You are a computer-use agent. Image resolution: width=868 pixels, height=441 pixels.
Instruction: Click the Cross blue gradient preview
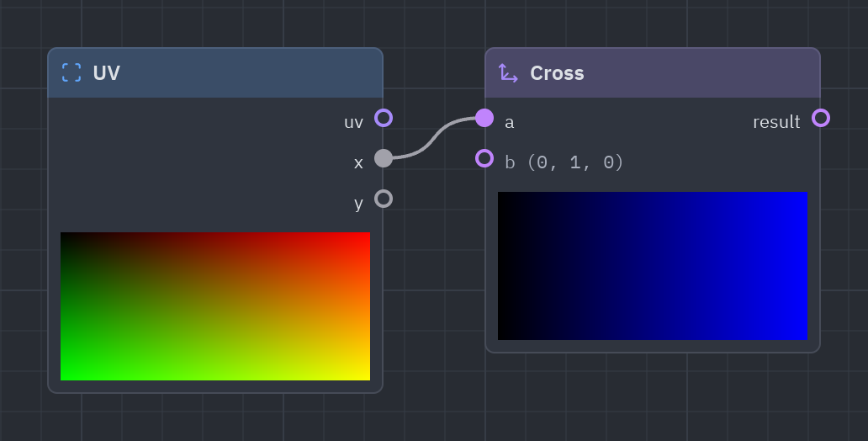coord(653,266)
